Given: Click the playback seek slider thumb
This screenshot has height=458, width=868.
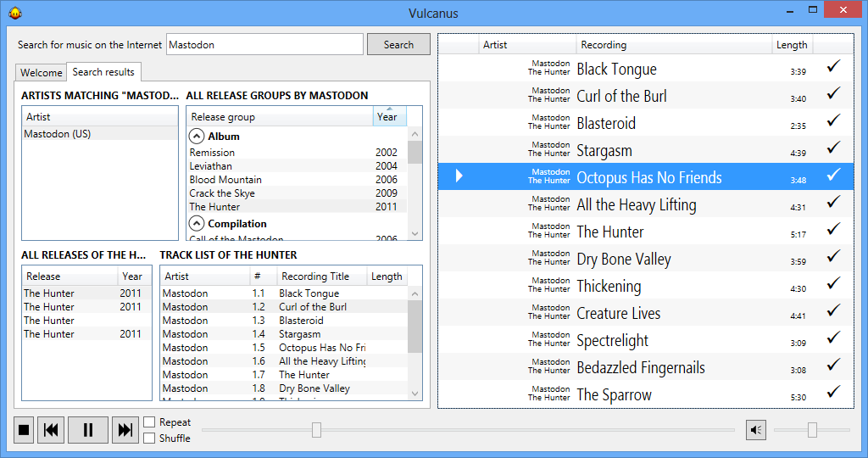Looking at the screenshot, I should [x=317, y=430].
